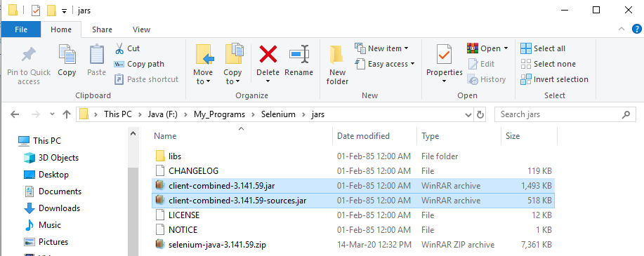Viewport: 644px width, 256px height.
Task: Click Selenium in the address bar
Action: (x=278, y=114)
